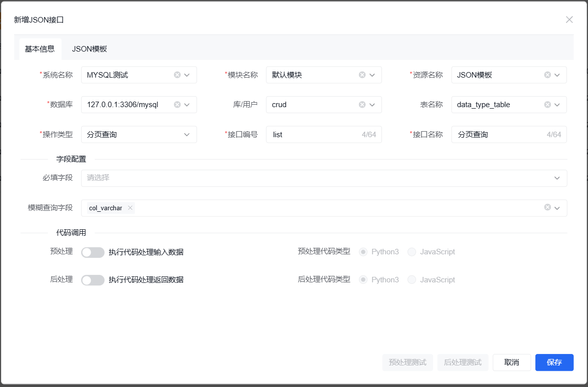Select Python3 for 后处理代码类型
This screenshot has height=387, width=588.
click(x=379, y=280)
